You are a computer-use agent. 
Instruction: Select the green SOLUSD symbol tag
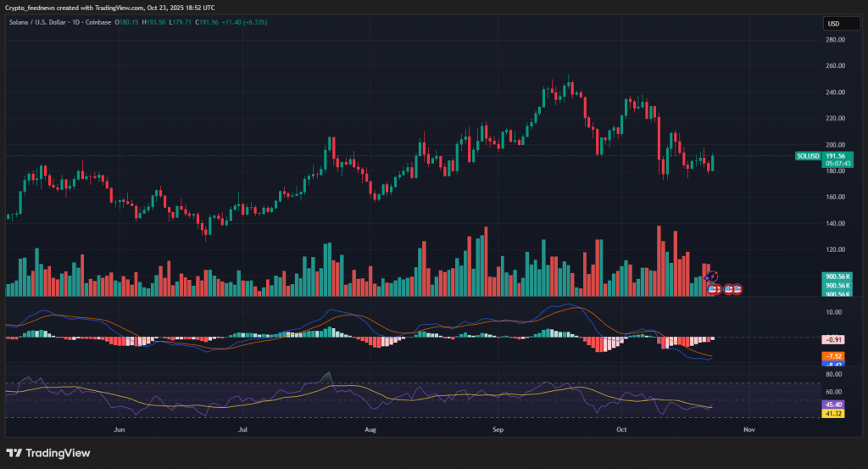(808, 156)
